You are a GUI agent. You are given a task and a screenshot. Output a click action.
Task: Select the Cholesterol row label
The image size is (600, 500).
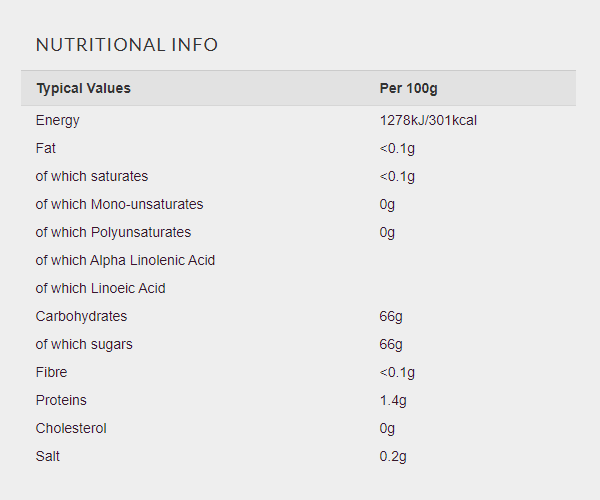[x=71, y=428]
